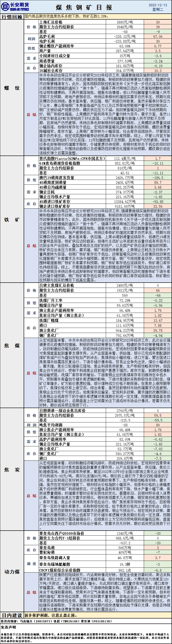
Task: Click the value -228.12元/吨
Action: point(125,36)
